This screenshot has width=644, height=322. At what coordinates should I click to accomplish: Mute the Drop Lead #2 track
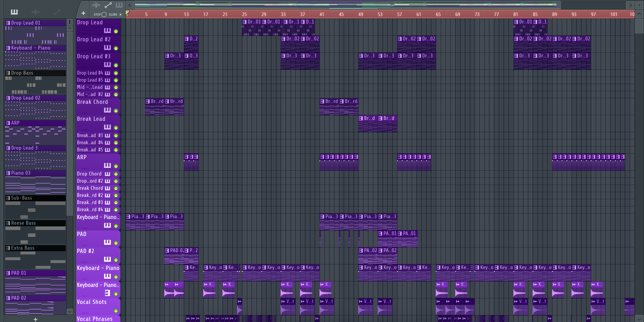[x=116, y=48]
